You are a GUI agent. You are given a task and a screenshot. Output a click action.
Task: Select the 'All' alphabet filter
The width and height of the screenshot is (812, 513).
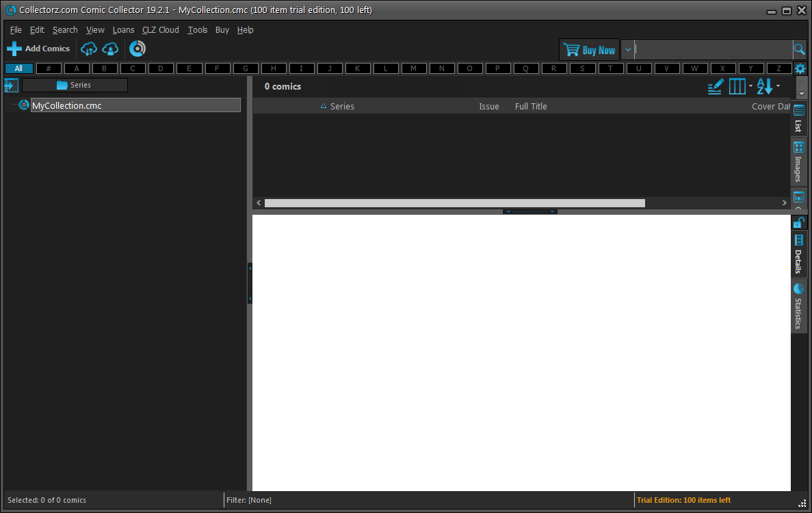click(18, 68)
